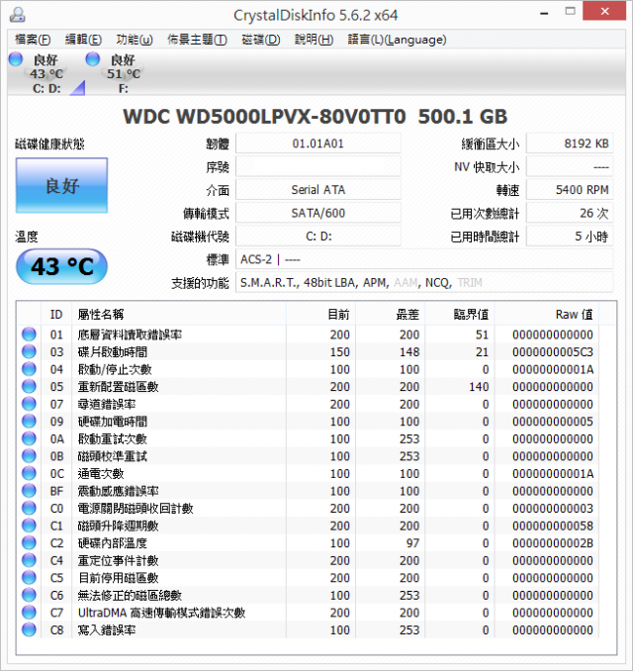Click the status orb for attribute 05

pyautogui.click(x=29, y=387)
